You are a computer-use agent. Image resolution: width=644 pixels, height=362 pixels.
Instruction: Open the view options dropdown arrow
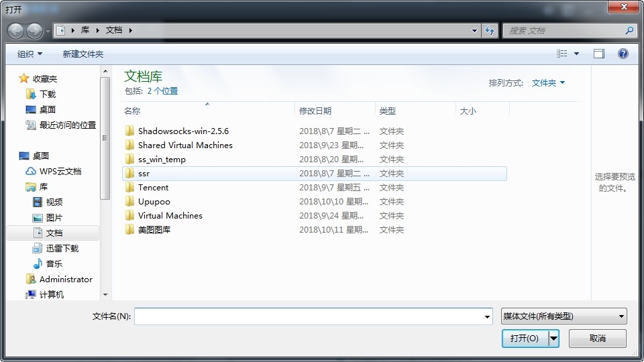tap(576, 54)
